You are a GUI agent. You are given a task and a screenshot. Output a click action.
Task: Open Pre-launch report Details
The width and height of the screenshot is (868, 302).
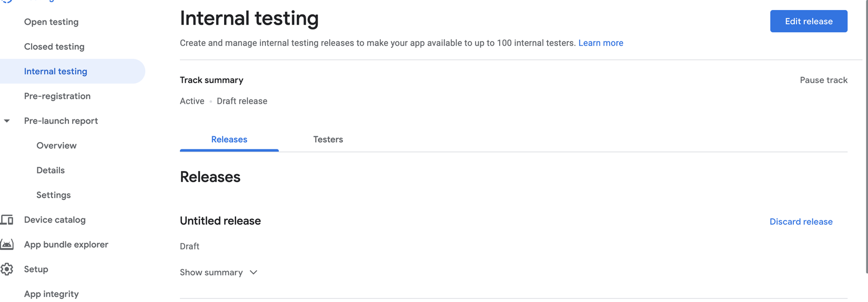(51, 170)
